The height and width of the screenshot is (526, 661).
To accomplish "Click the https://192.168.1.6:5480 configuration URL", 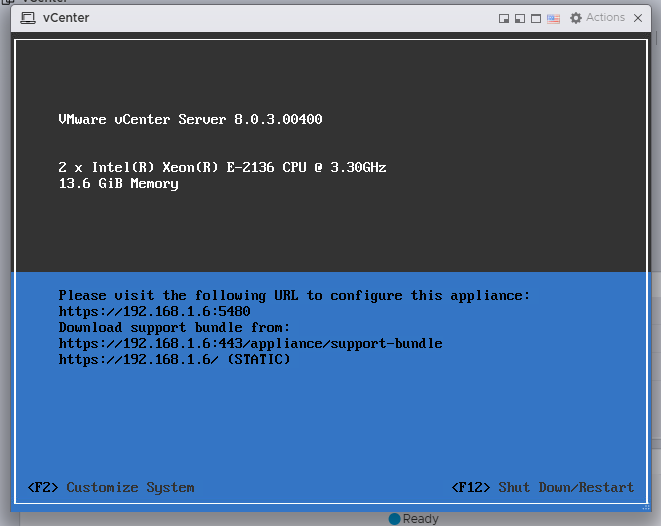I will point(154,311).
